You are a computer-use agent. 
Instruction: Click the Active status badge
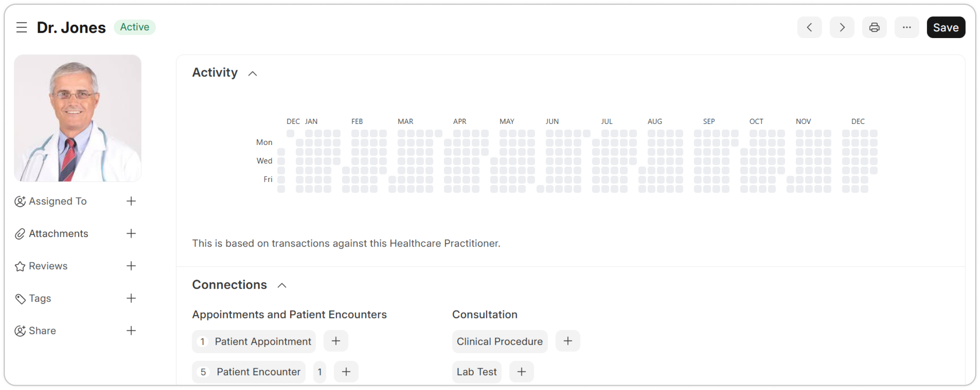[135, 27]
